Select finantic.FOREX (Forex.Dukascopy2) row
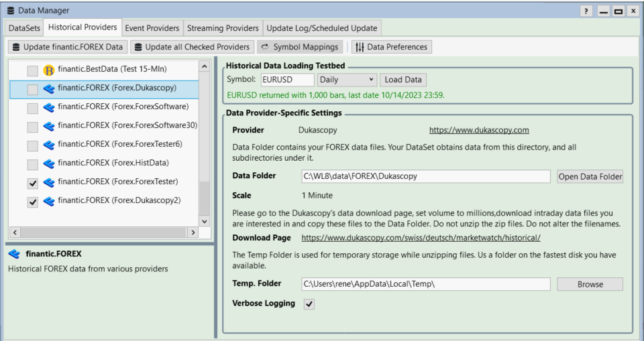This screenshot has height=341, width=644. 105,201
